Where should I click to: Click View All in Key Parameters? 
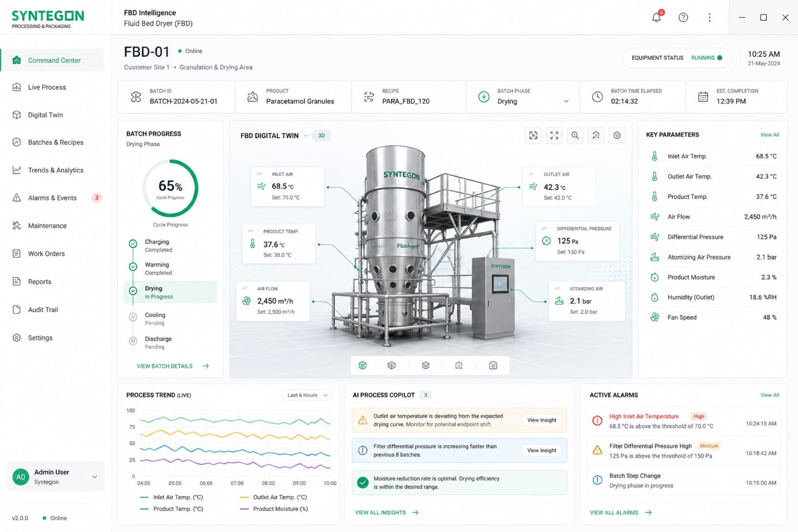click(x=770, y=135)
